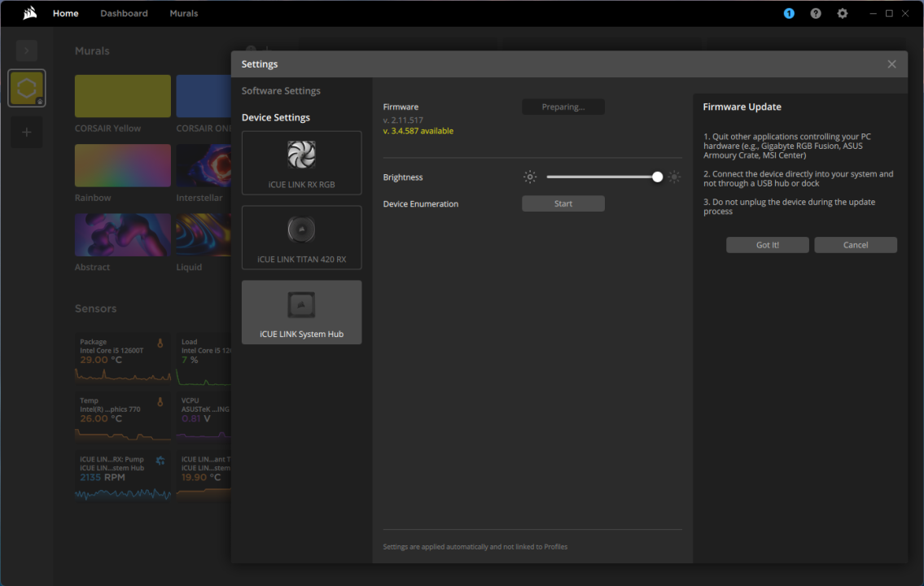The width and height of the screenshot is (924, 586).
Task: Click the hexagon mural icon in the sidebar
Action: coord(26,87)
